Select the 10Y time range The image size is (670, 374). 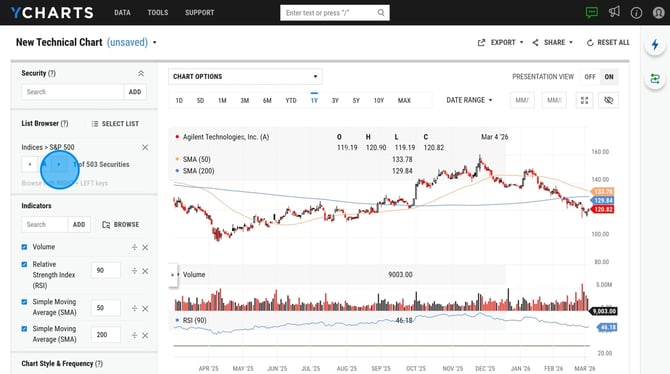click(379, 100)
